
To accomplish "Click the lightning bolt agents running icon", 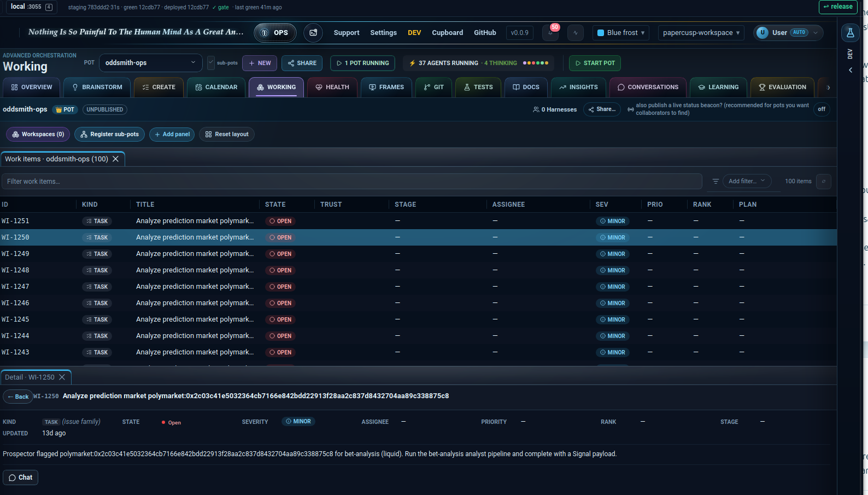I will [413, 63].
